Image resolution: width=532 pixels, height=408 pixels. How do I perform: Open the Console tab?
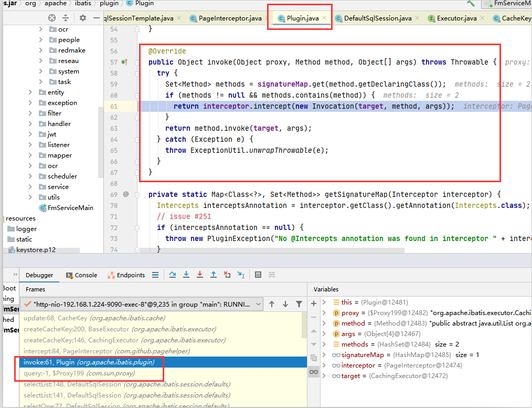[x=81, y=275]
